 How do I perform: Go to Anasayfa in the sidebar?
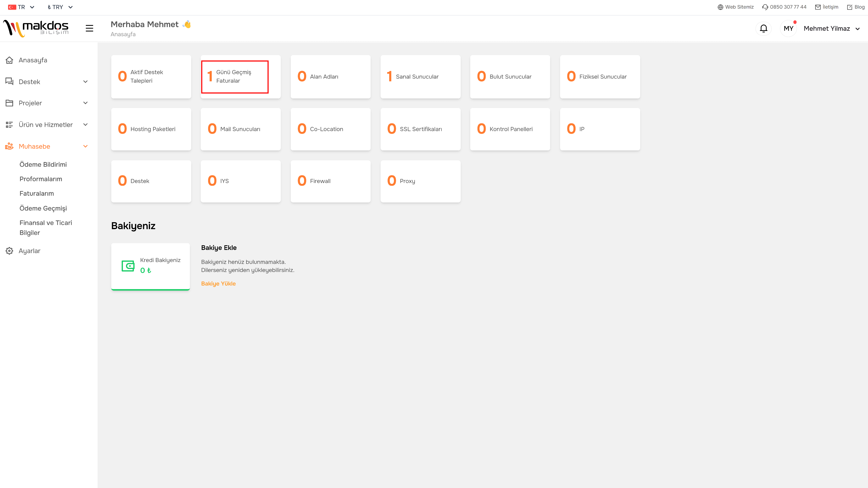[33, 60]
